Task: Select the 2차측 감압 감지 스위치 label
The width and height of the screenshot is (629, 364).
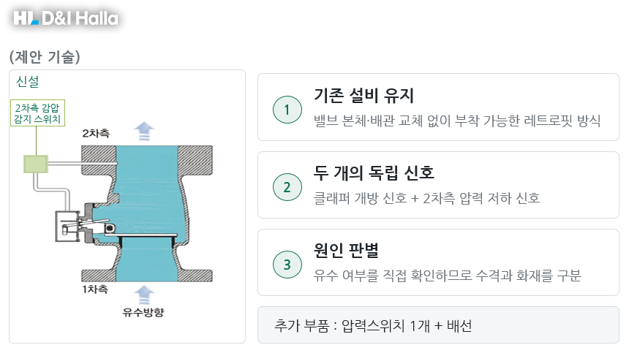Action: (37, 113)
